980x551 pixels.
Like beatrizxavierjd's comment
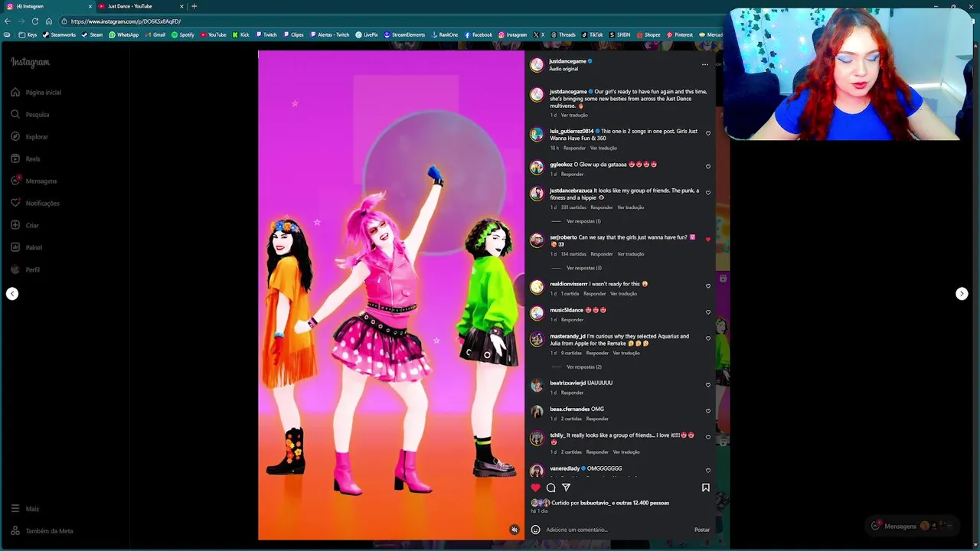point(707,384)
